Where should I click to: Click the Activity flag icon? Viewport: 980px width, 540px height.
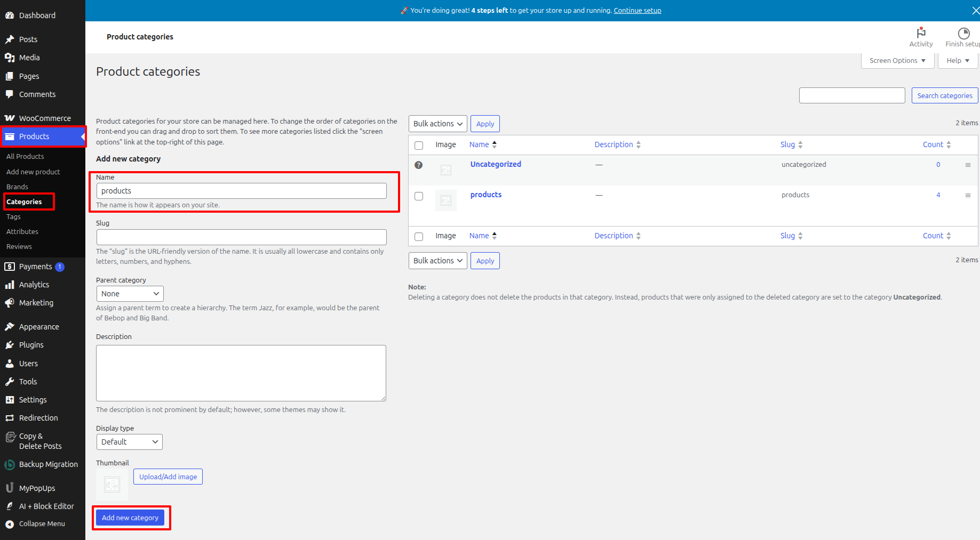click(x=921, y=33)
